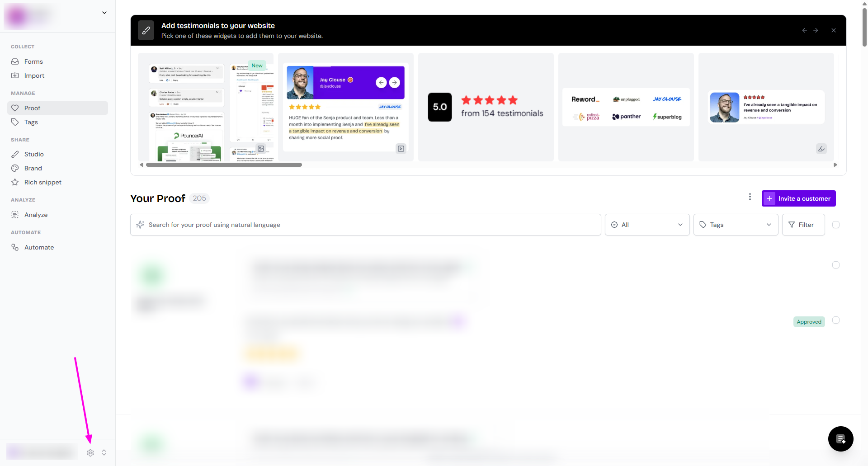
Task: Open settings gear icon in sidebar footer
Action: (x=90, y=452)
